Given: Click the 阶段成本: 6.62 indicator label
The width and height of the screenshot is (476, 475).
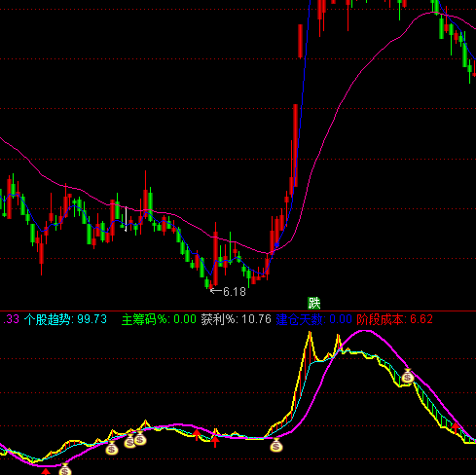Looking at the screenshot, I should pyautogui.click(x=395, y=319).
